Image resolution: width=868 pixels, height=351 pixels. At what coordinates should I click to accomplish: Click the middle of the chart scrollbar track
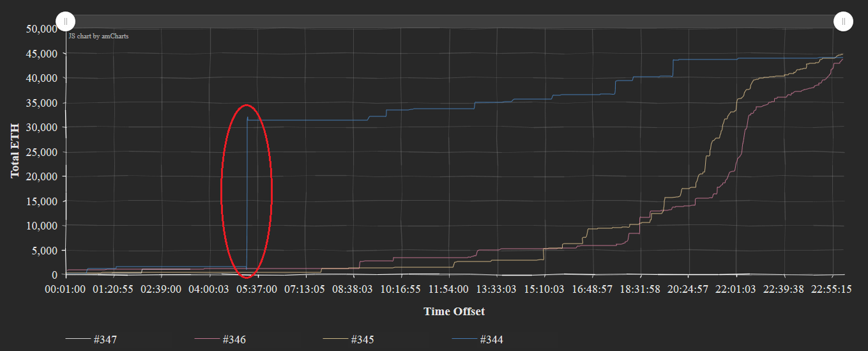click(454, 21)
